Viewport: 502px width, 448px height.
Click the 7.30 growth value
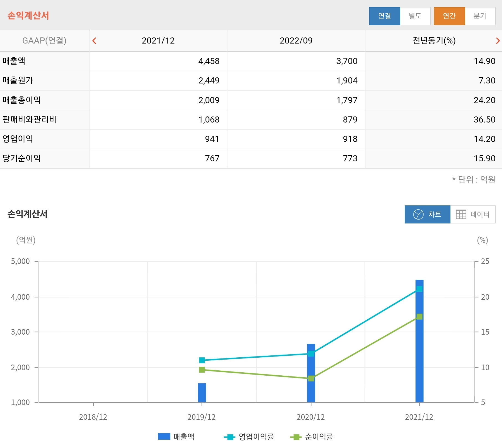(x=487, y=80)
